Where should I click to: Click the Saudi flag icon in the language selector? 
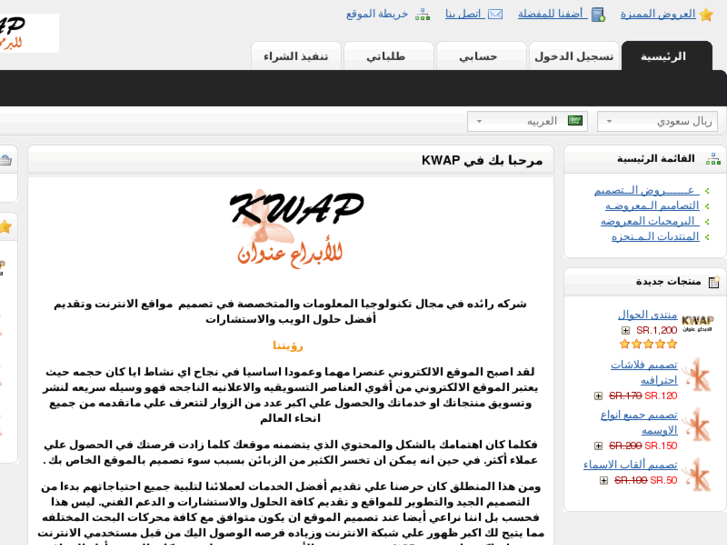tap(575, 121)
